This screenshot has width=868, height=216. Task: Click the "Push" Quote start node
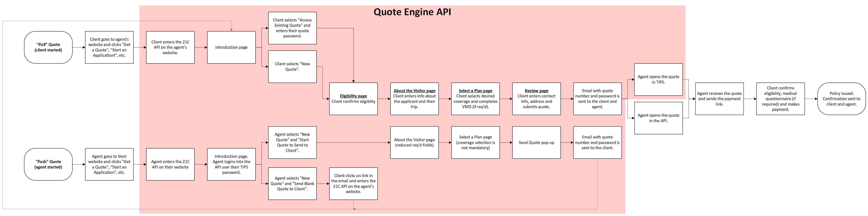point(48,164)
